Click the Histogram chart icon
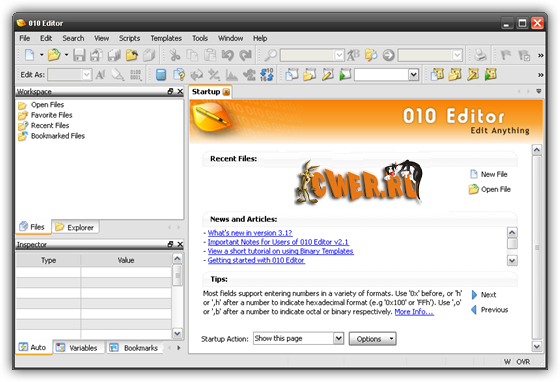This screenshot has height=382, width=560. tap(232, 75)
